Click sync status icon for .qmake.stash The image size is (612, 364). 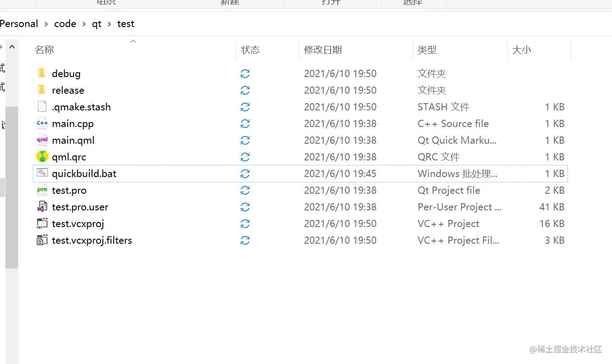point(245,107)
